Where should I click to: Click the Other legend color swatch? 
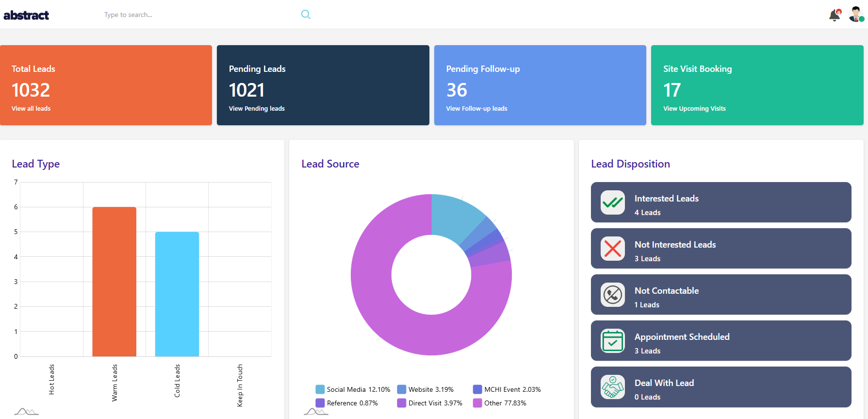pyautogui.click(x=477, y=403)
